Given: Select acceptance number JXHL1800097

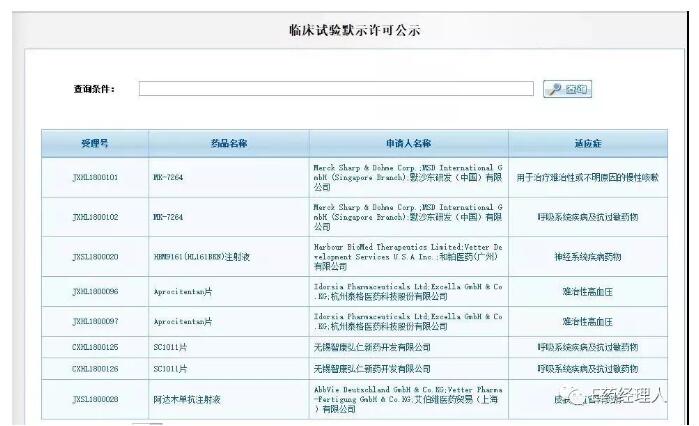Looking at the screenshot, I should click(95, 322).
